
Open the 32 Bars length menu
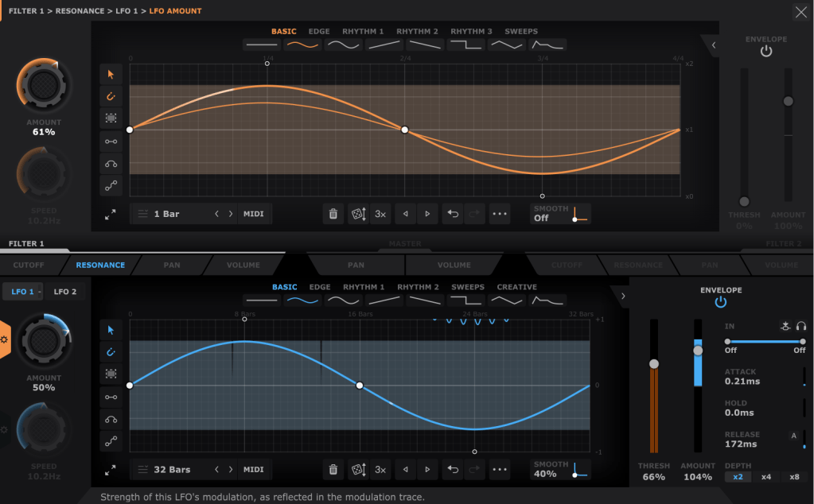click(x=171, y=470)
